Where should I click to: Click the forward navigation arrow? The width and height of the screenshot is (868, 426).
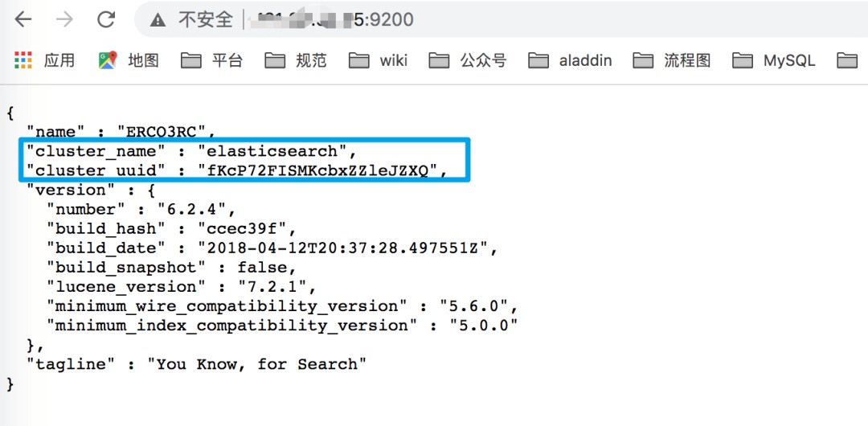pos(64,19)
